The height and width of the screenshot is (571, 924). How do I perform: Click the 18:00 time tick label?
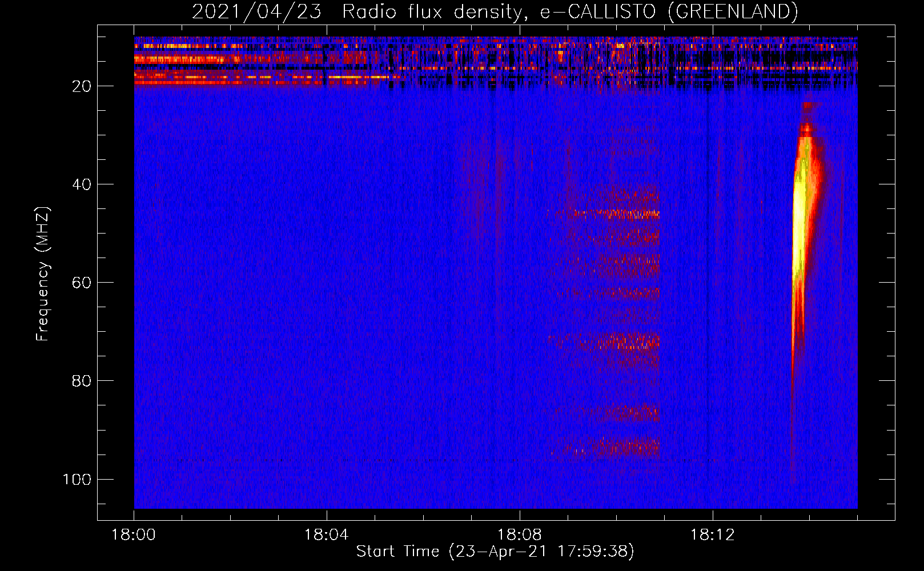point(134,535)
